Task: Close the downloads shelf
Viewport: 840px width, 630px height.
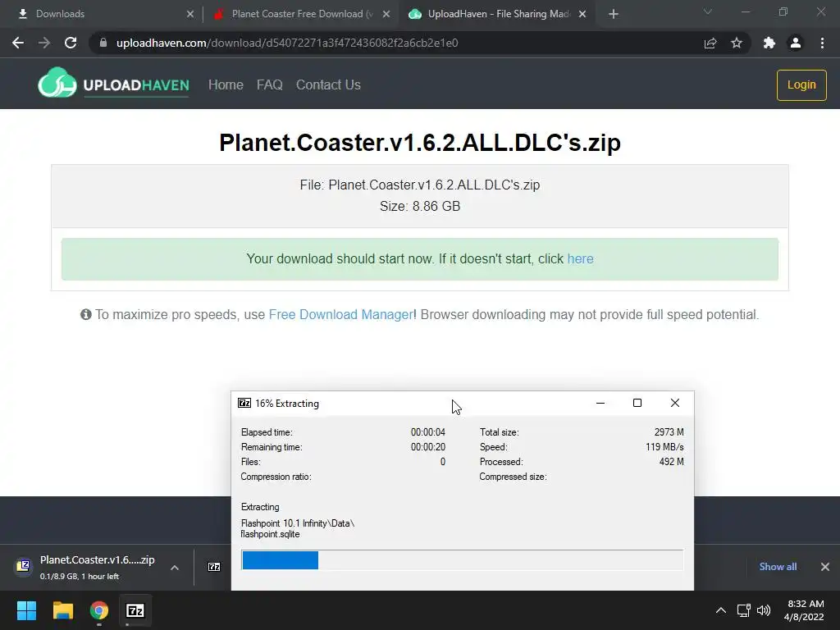Action: (825, 567)
